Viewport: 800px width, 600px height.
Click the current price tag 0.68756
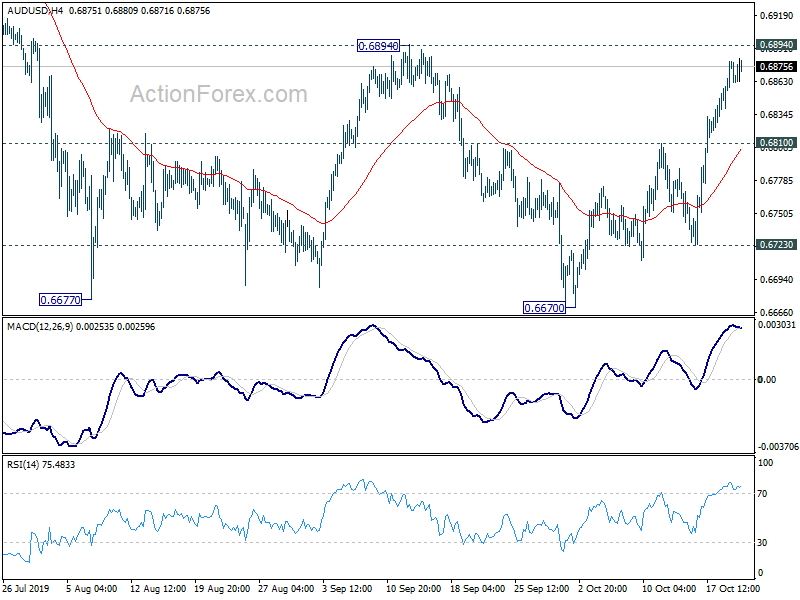(776, 67)
